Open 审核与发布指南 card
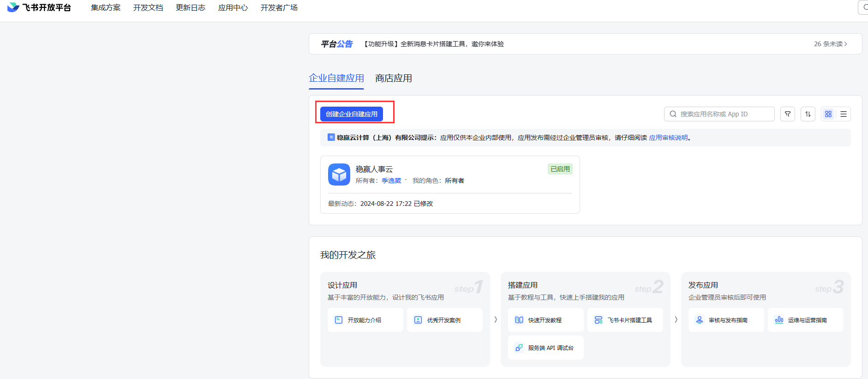 [726, 320]
